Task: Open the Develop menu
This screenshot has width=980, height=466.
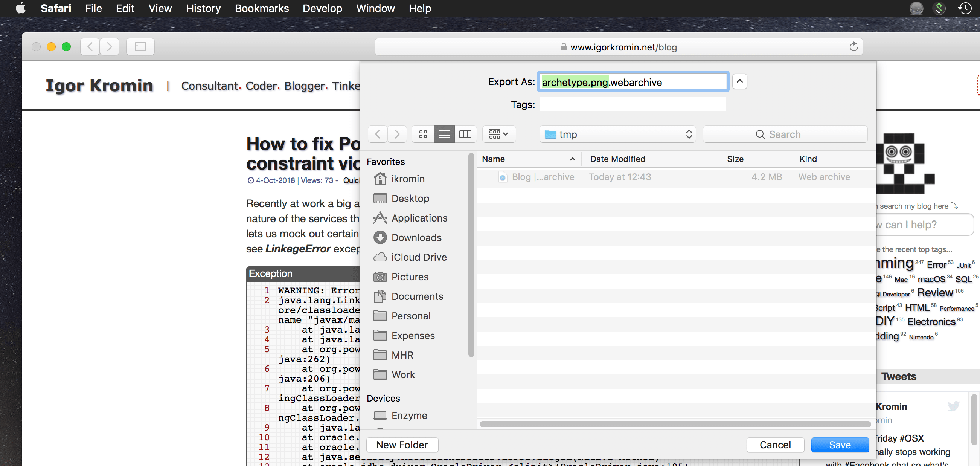Action: (x=322, y=8)
